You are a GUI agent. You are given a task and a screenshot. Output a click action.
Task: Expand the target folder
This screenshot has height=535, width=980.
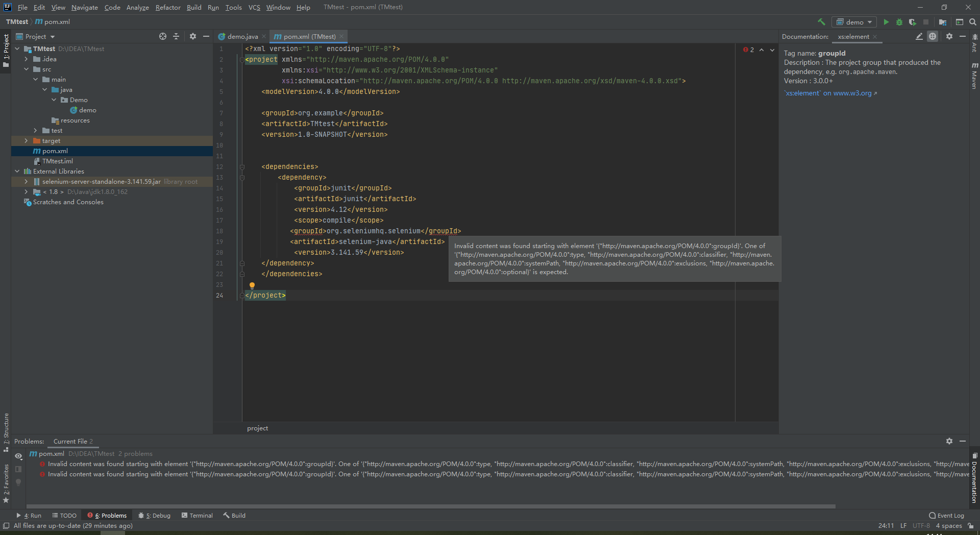click(x=26, y=140)
